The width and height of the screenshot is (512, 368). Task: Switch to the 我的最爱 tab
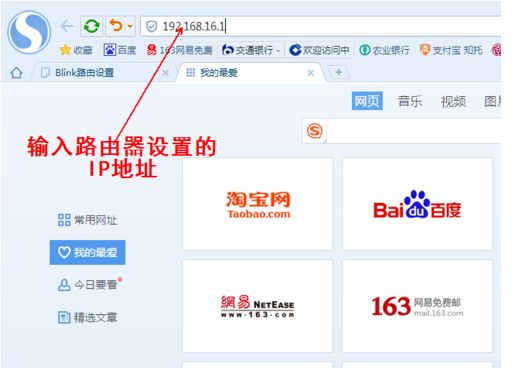click(250, 72)
